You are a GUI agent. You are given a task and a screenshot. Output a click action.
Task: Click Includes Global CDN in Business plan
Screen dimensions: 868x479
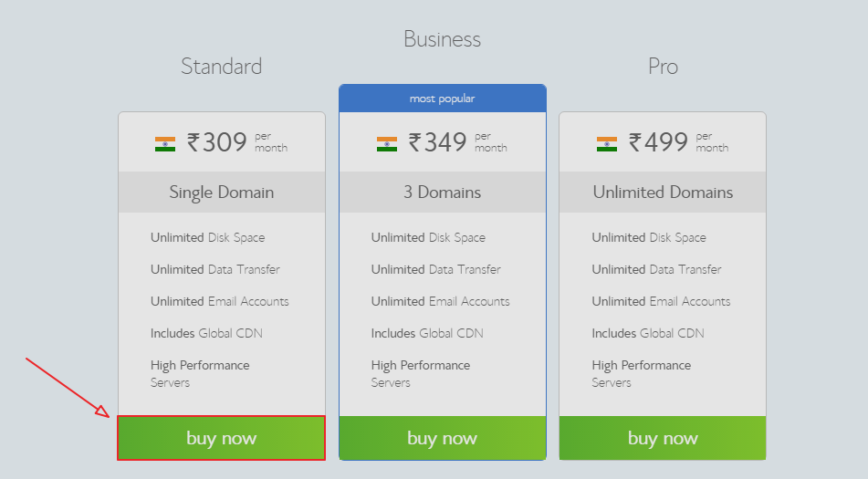pyautogui.click(x=427, y=334)
